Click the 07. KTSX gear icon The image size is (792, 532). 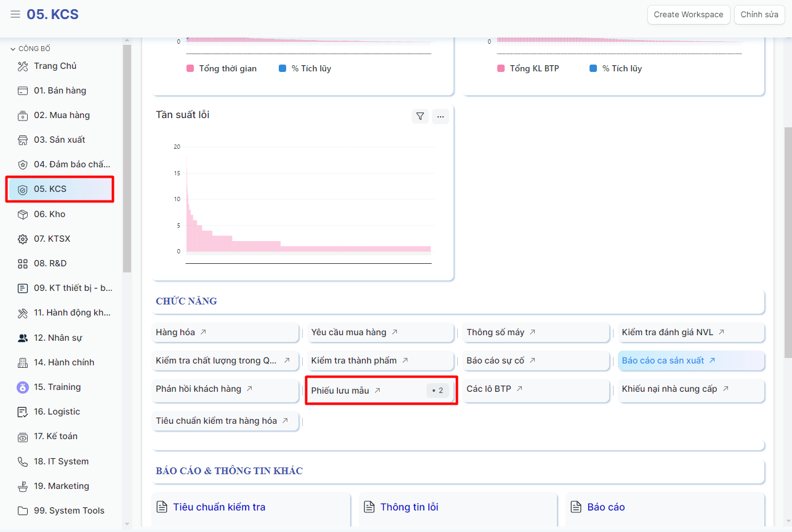coord(23,239)
